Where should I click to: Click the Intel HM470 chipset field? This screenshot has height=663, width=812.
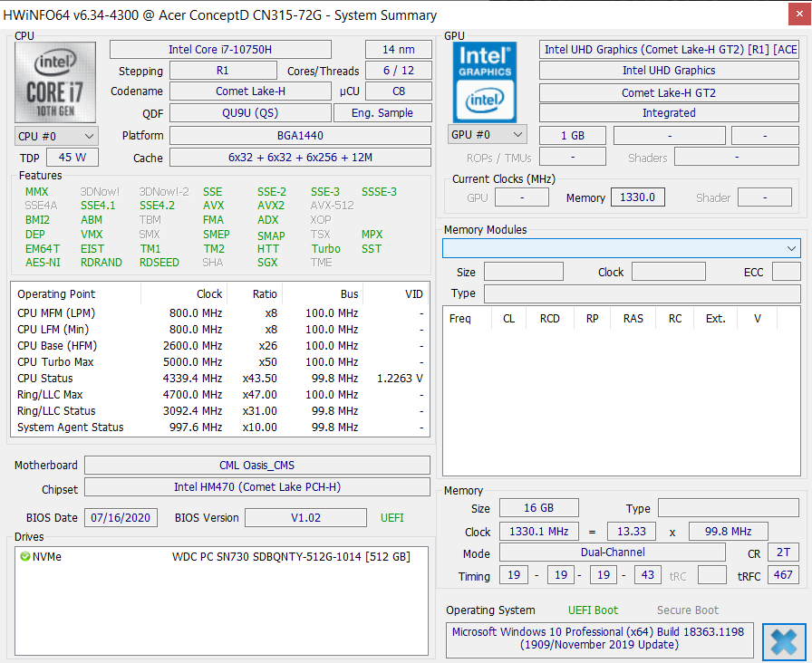click(256, 487)
